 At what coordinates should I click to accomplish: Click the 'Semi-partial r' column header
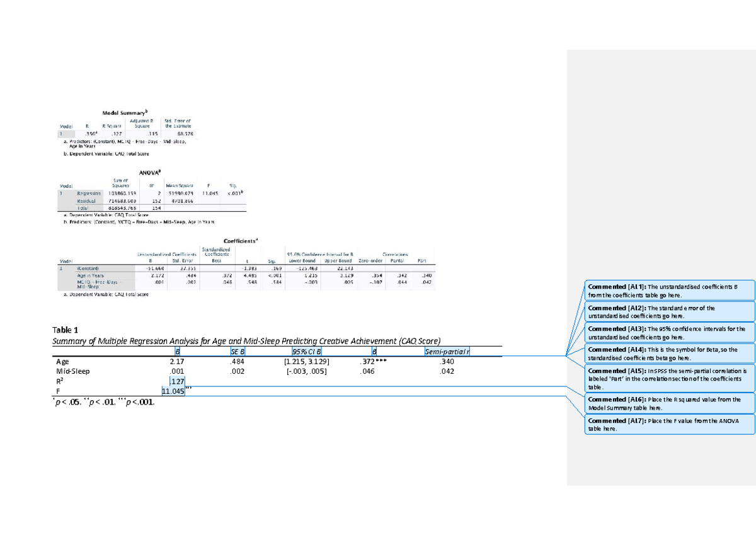[447, 352]
